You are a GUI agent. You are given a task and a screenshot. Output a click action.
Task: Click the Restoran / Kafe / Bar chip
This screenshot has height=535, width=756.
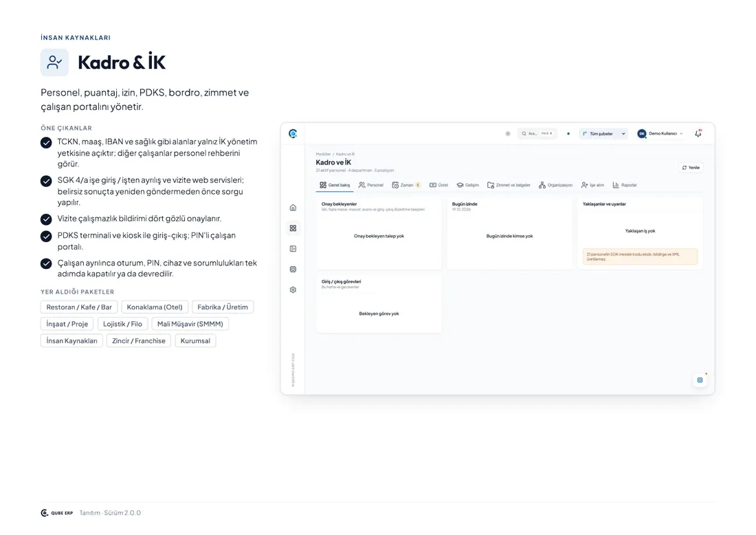[x=79, y=307]
